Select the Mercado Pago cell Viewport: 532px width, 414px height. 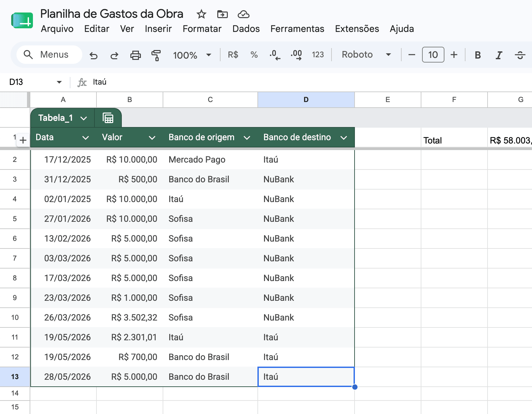(210, 160)
